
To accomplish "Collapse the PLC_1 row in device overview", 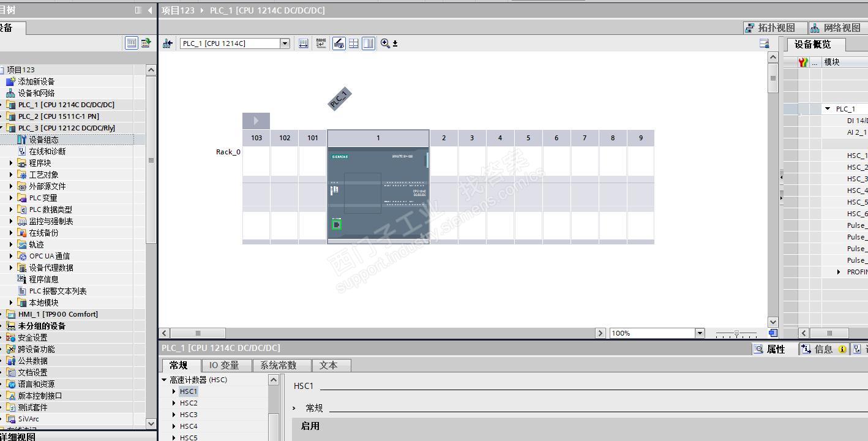I will click(x=828, y=109).
